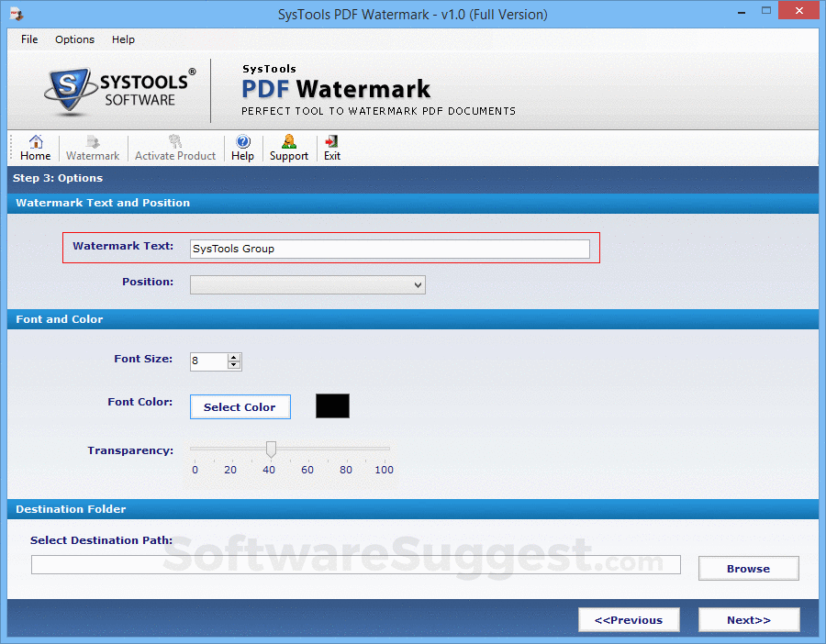Click the black font color swatch
Image resolution: width=826 pixels, height=644 pixels.
[x=332, y=406]
